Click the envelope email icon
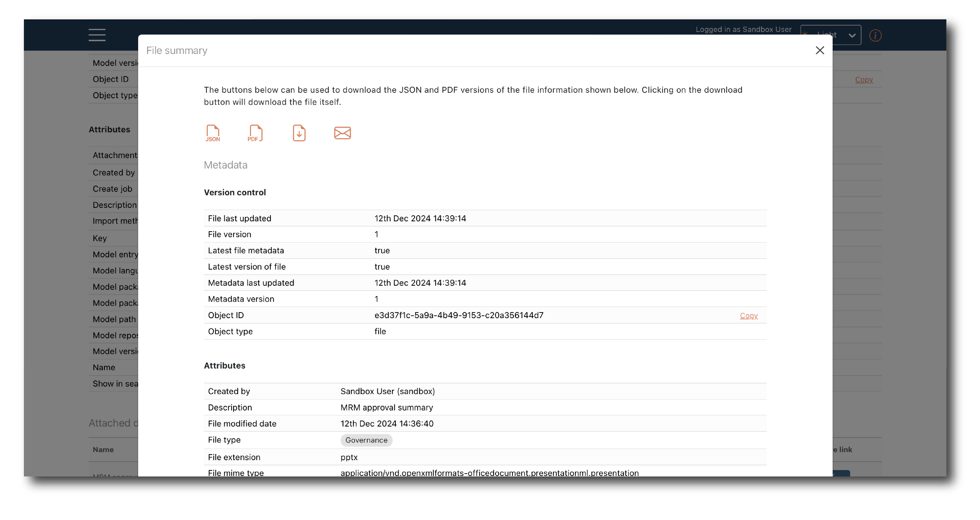 tap(342, 133)
